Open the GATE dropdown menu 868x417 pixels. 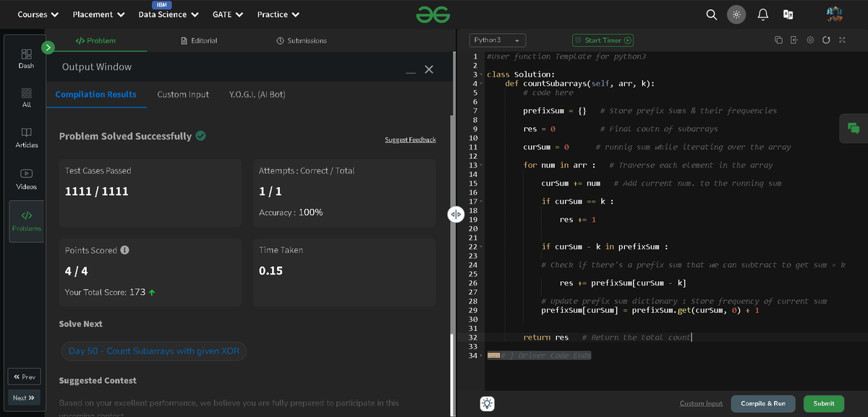click(x=228, y=14)
